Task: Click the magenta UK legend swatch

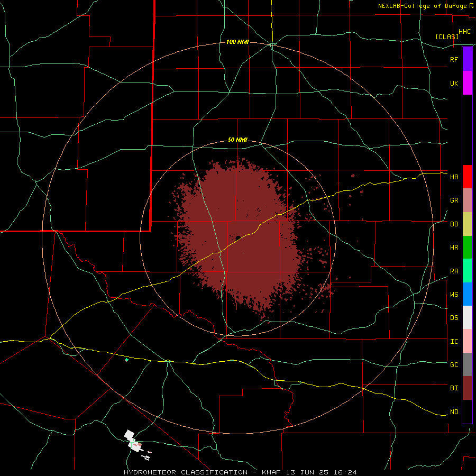Action: [467, 83]
